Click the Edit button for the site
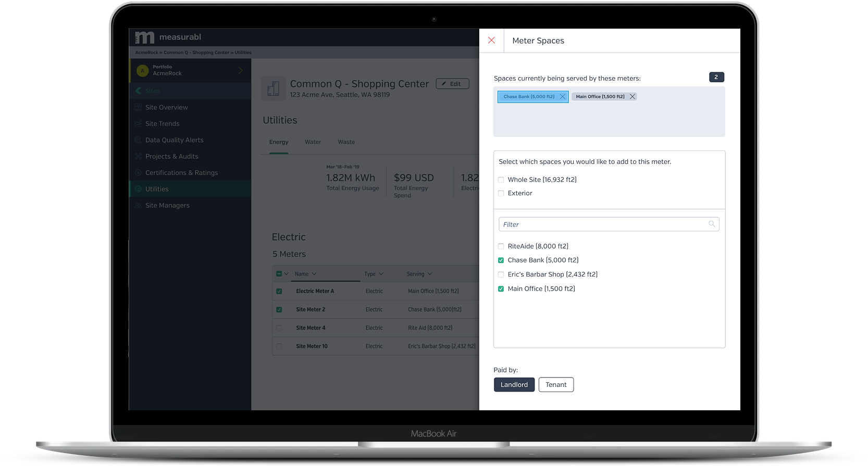This screenshot has height=466, width=868. pyautogui.click(x=452, y=84)
